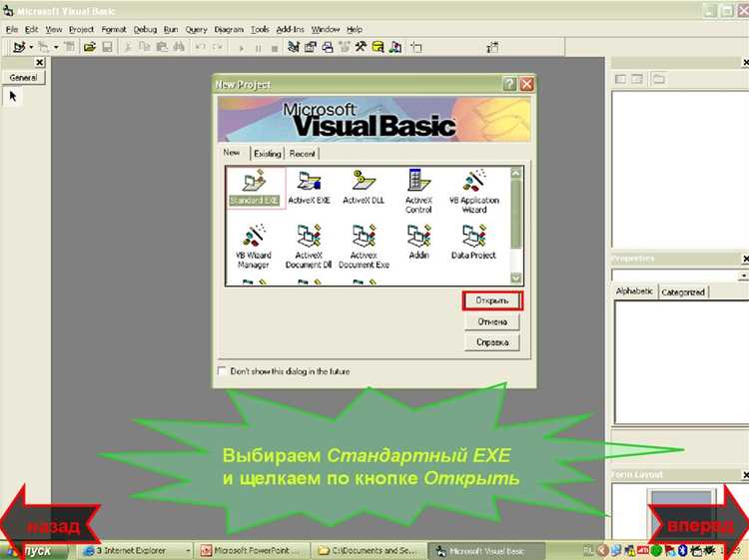Viewport: 749px width, 560px height.
Task: Switch to the Recent tab
Action: (302, 154)
